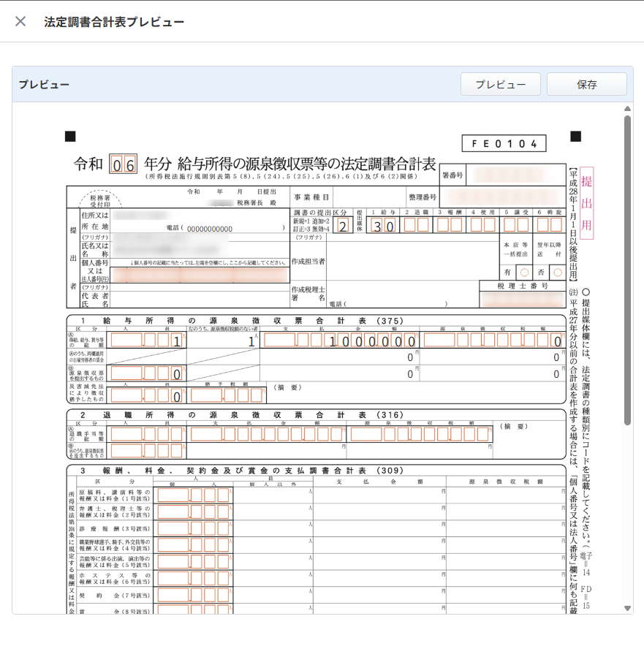
Task: Click the 電話 number field with zeros
Action: [209, 229]
